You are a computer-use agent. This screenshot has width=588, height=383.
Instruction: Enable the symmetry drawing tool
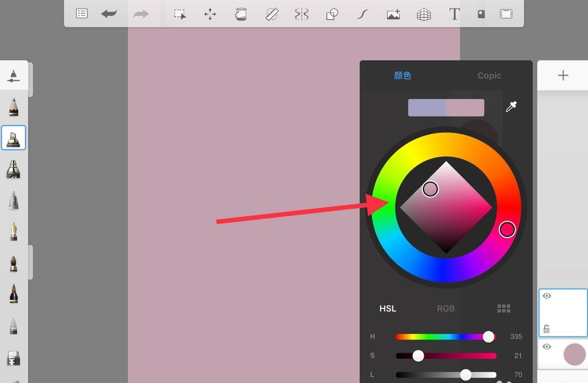[302, 14]
